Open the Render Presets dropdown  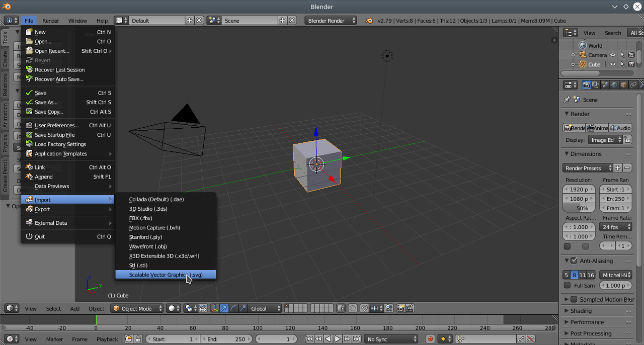(x=588, y=168)
